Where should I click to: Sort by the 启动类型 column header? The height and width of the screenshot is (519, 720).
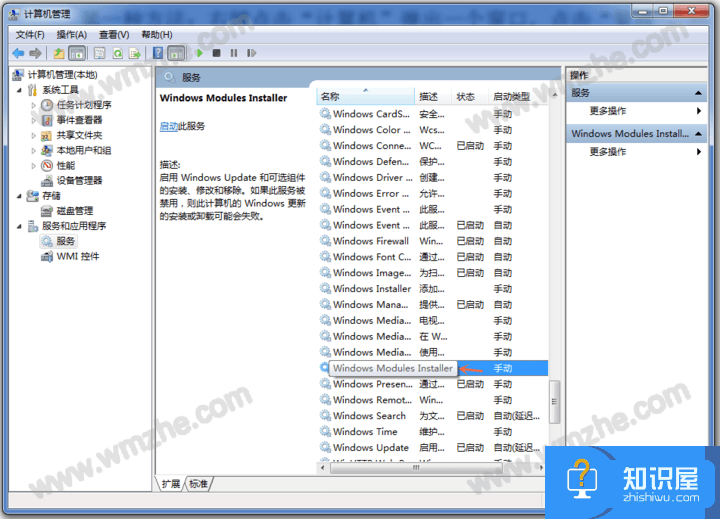(518, 97)
